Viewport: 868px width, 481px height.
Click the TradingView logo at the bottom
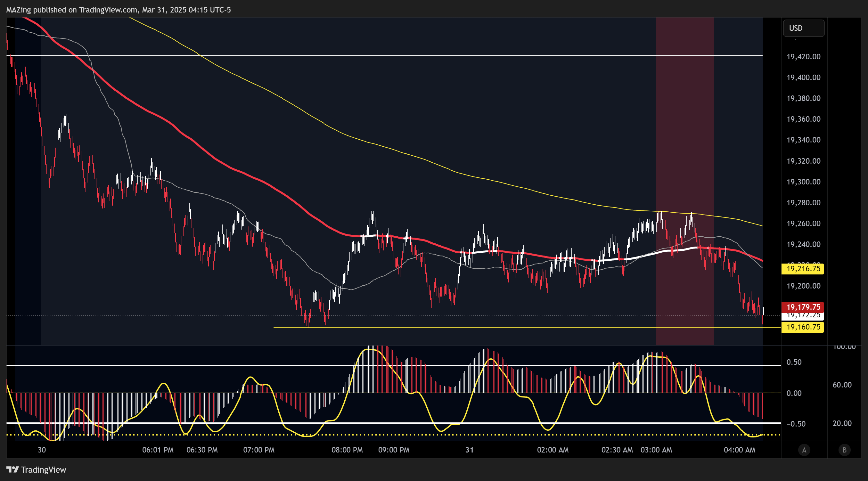[37, 469]
